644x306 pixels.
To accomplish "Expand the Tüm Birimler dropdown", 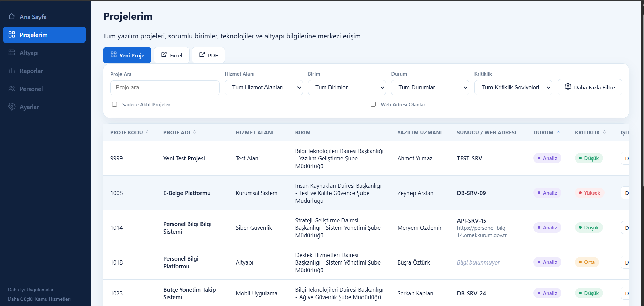I will (x=347, y=88).
